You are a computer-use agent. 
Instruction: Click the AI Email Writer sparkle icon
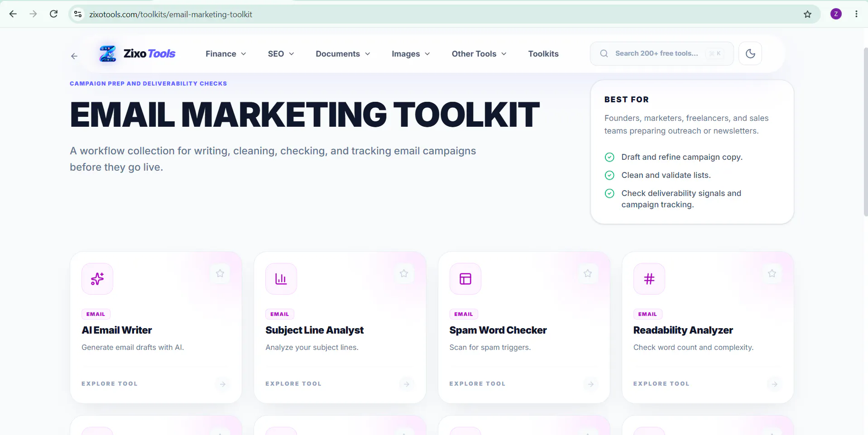[x=97, y=279]
